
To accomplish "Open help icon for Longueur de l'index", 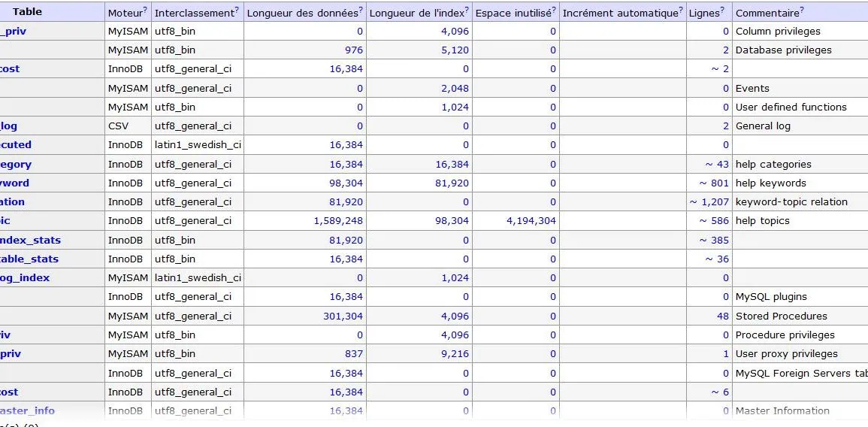I will click(467, 9).
